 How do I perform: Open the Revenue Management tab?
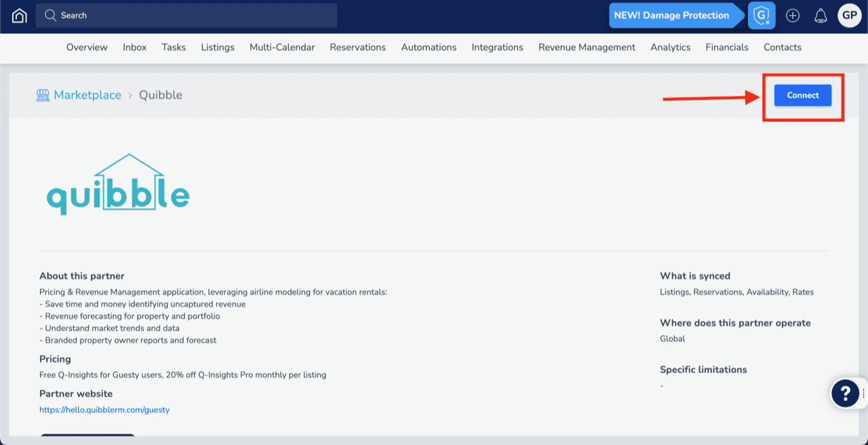tap(587, 47)
